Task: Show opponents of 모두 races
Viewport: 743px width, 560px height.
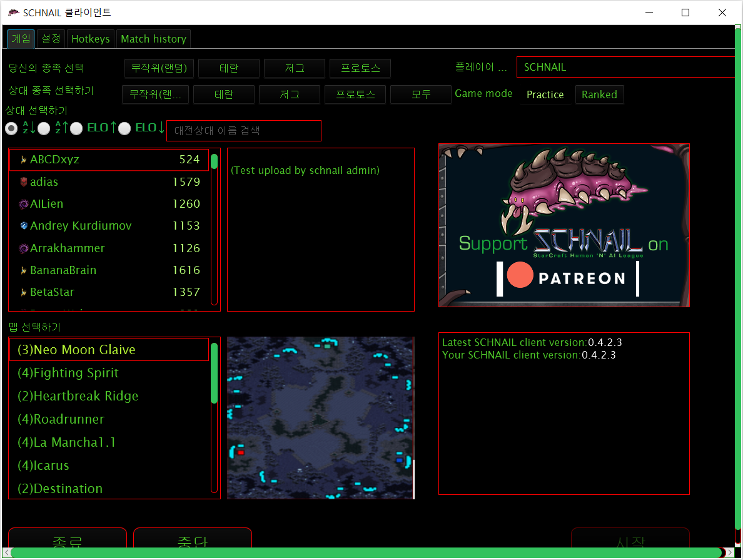Action: click(x=421, y=94)
